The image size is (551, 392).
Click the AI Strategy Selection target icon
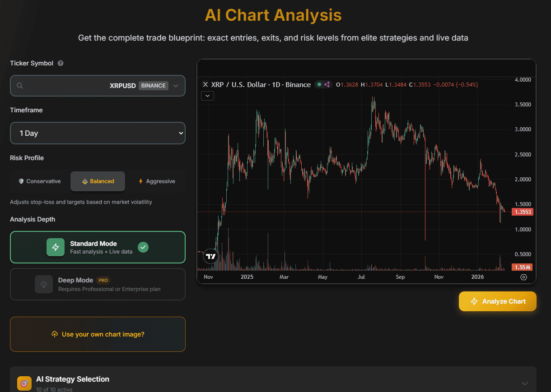tap(24, 383)
